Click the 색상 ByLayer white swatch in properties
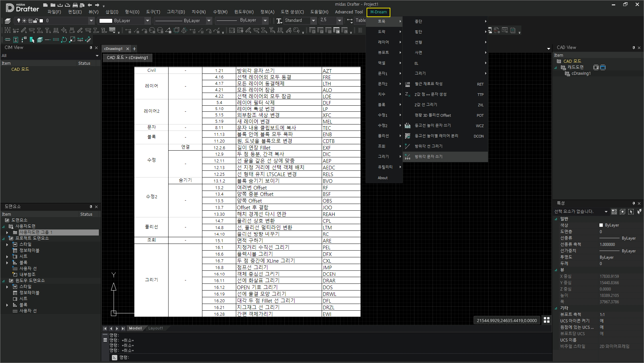This screenshot has width=644, height=363. tap(601, 225)
